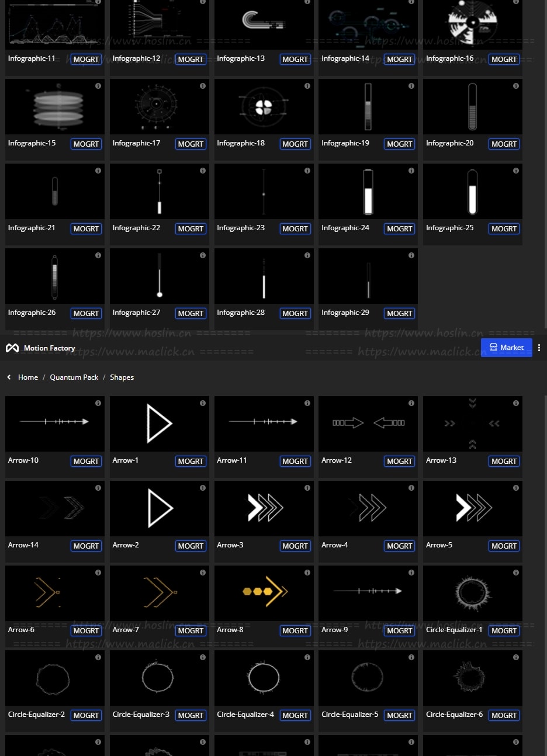This screenshot has width=547, height=756.
Task: Click the Infographic-12 label
Action: coord(136,58)
